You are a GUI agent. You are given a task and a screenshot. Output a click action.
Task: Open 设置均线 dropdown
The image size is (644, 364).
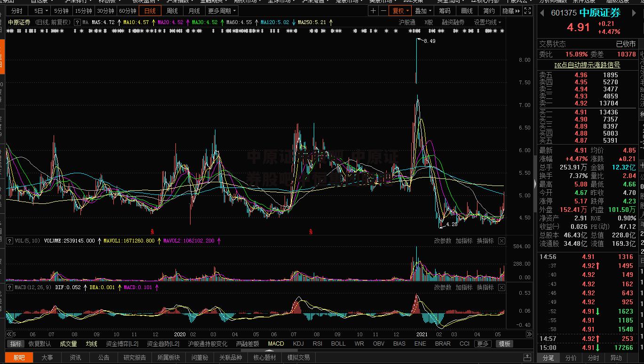(x=488, y=22)
